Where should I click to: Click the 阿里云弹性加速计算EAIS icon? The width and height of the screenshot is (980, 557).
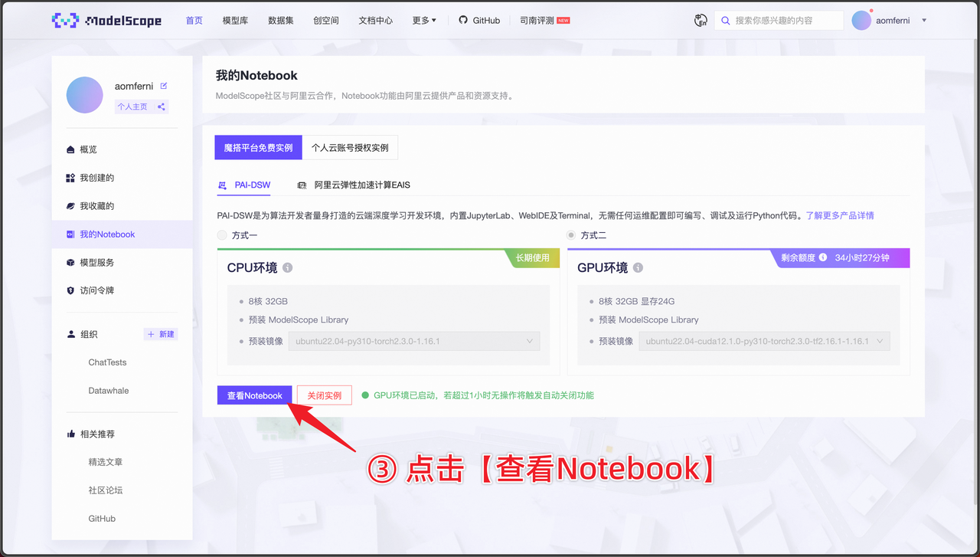tap(302, 185)
